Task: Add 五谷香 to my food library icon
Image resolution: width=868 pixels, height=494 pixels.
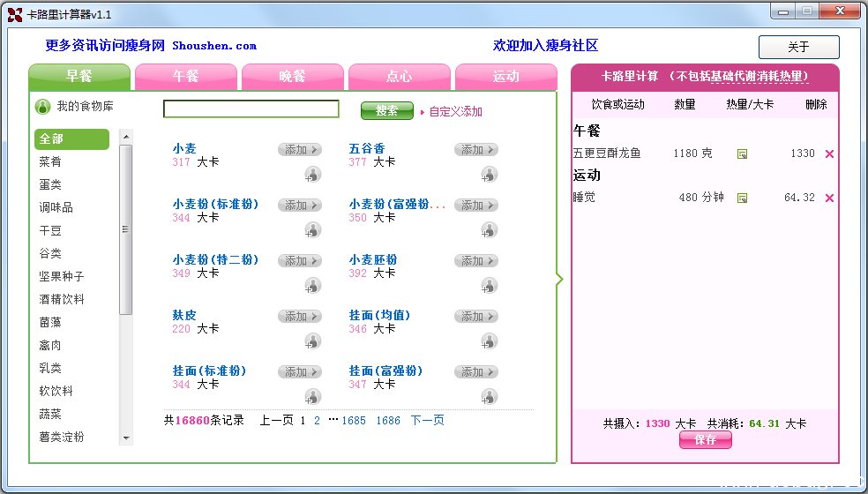Action: [489, 175]
